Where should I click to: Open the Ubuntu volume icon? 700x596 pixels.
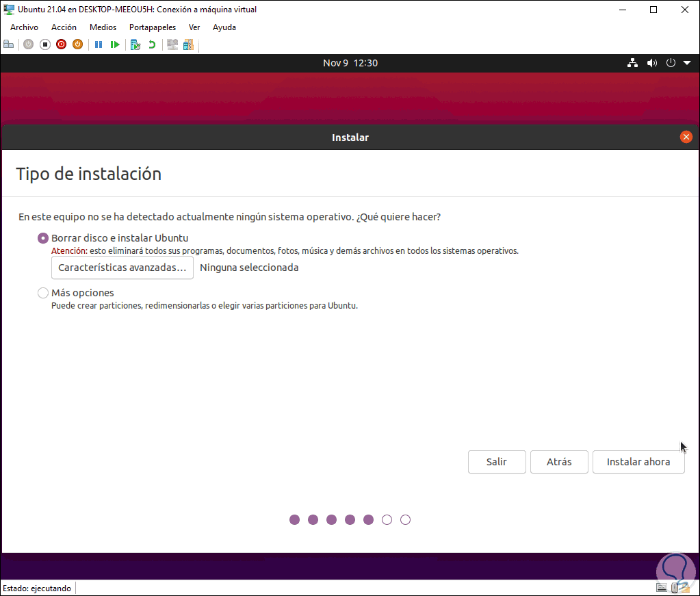tap(652, 63)
